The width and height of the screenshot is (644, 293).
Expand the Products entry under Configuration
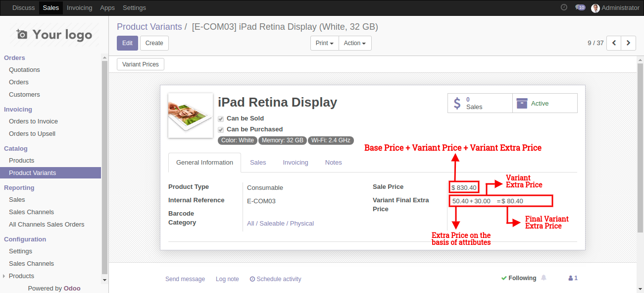tap(5, 276)
